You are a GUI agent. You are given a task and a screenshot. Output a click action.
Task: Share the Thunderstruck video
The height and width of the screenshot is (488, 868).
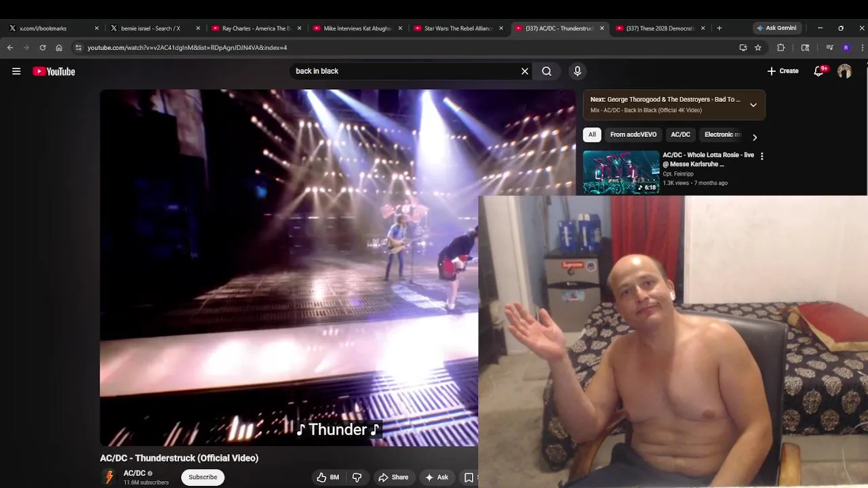pos(393,477)
